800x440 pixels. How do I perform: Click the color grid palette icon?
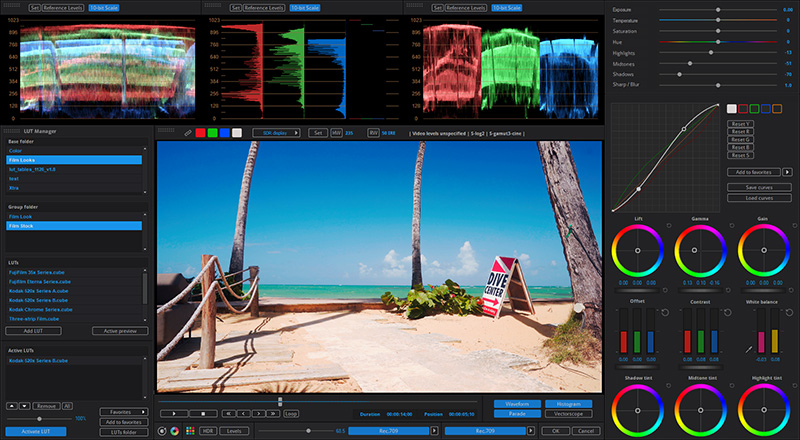(190, 431)
